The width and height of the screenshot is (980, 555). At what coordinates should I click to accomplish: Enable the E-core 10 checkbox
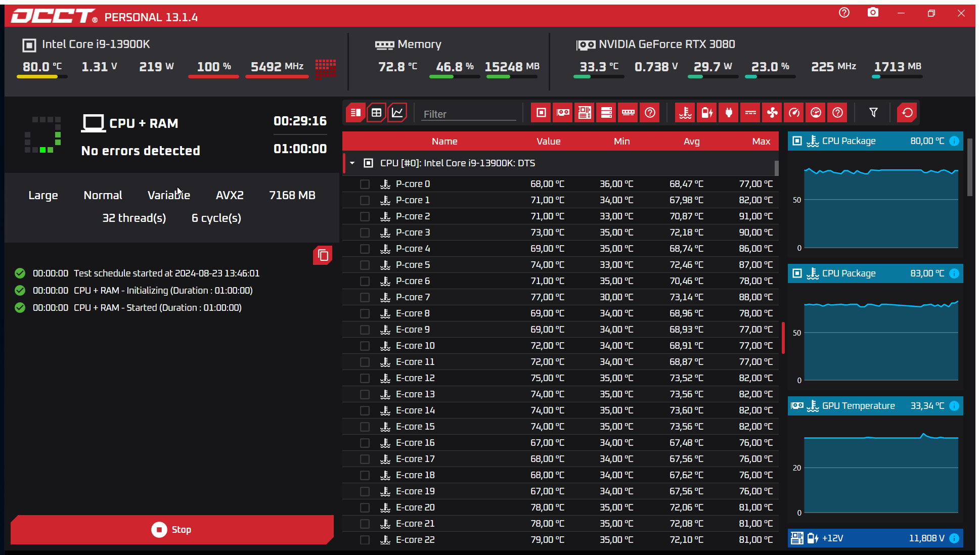pyautogui.click(x=365, y=346)
